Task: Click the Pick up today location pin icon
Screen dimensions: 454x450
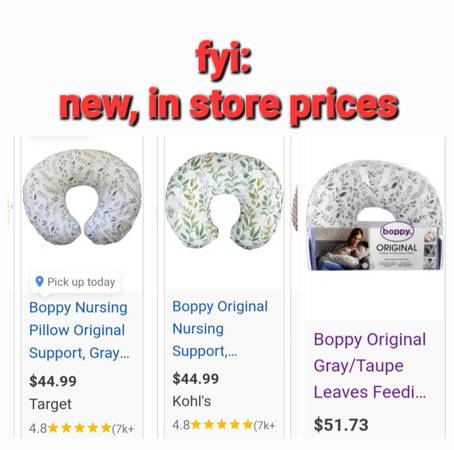Action: [x=39, y=282]
